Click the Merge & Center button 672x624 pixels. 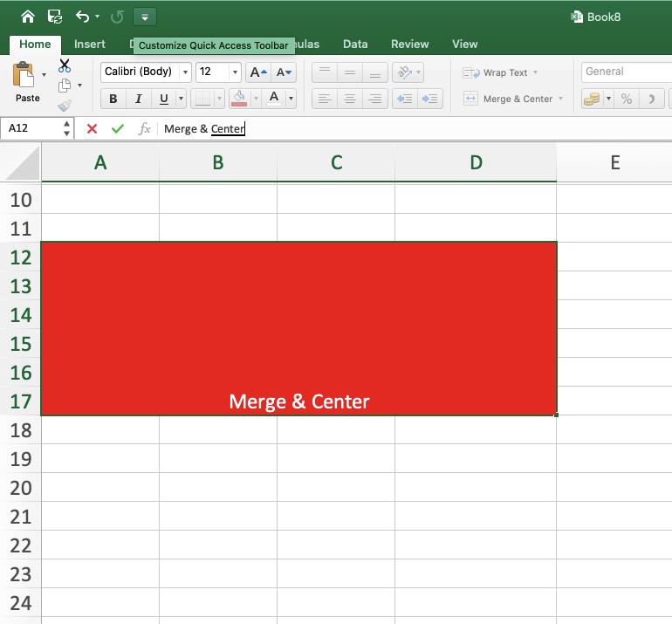coord(508,99)
